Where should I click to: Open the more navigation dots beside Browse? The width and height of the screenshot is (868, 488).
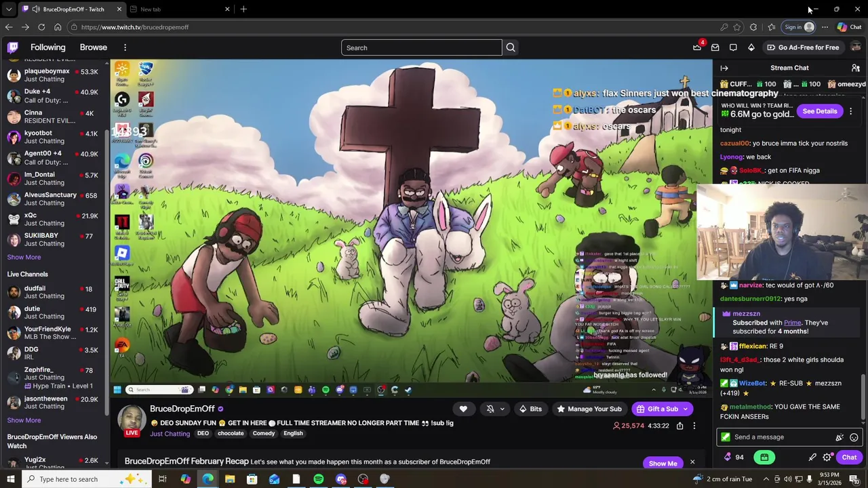125,47
